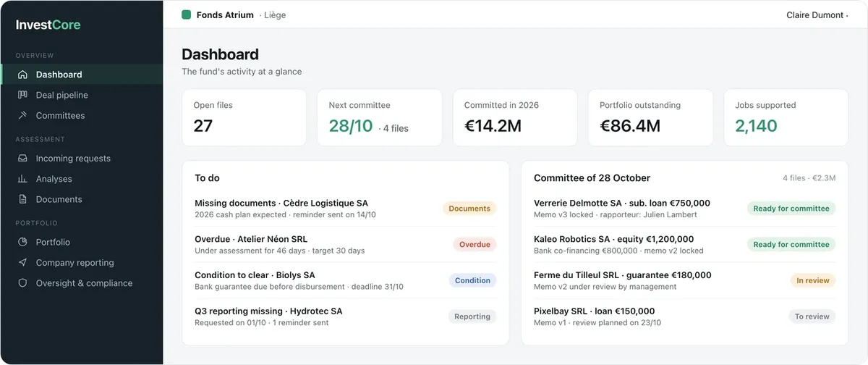The width and height of the screenshot is (868, 365).
Task: Open Missing documents · Cèdre Logistique SA task
Action: pyautogui.click(x=346, y=209)
